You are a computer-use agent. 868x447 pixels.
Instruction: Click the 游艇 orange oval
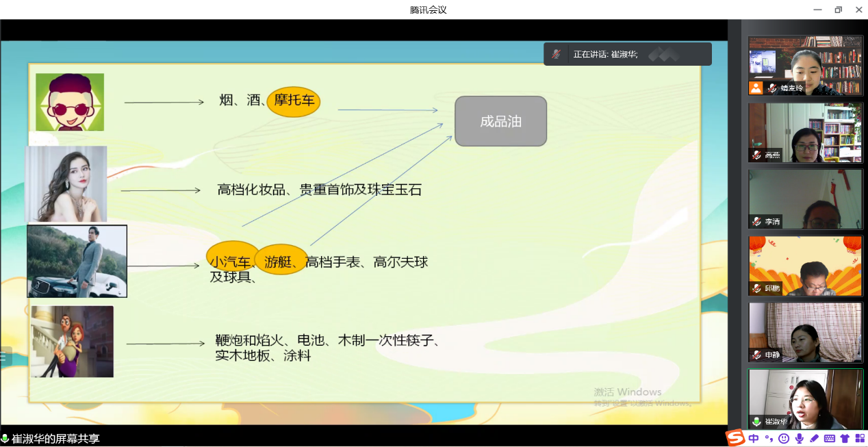[x=281, y=259]
